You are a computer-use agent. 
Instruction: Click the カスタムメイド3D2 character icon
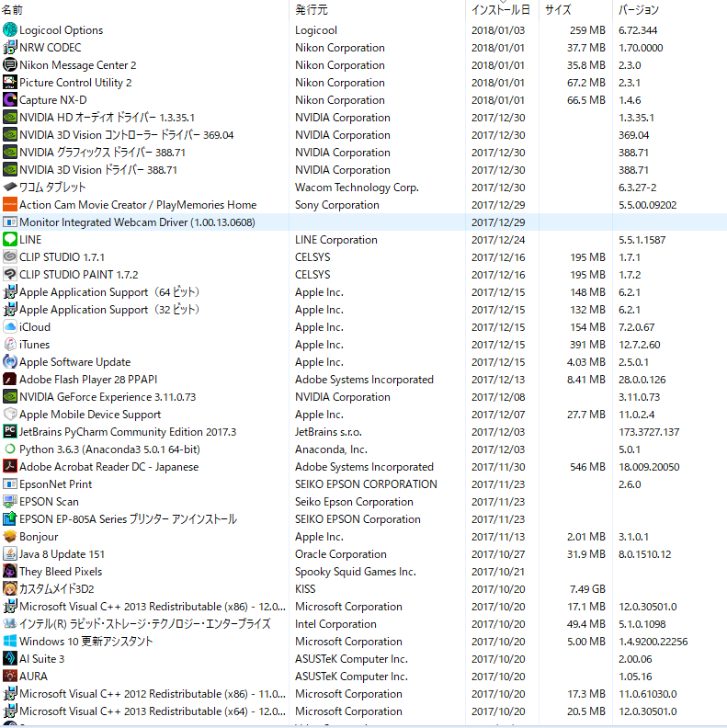coord(10,588)
